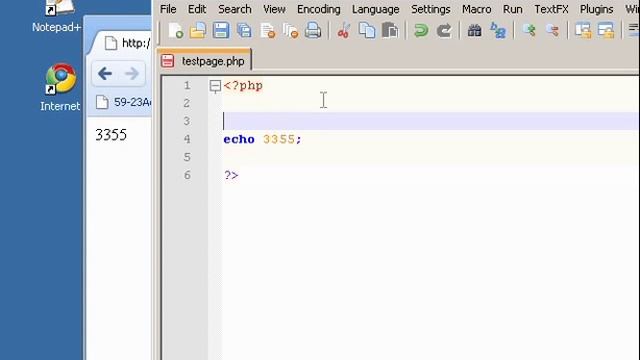Go forward in the browser window
The height and width of the screenshot is (360, 640).
[x=132, y=73]
